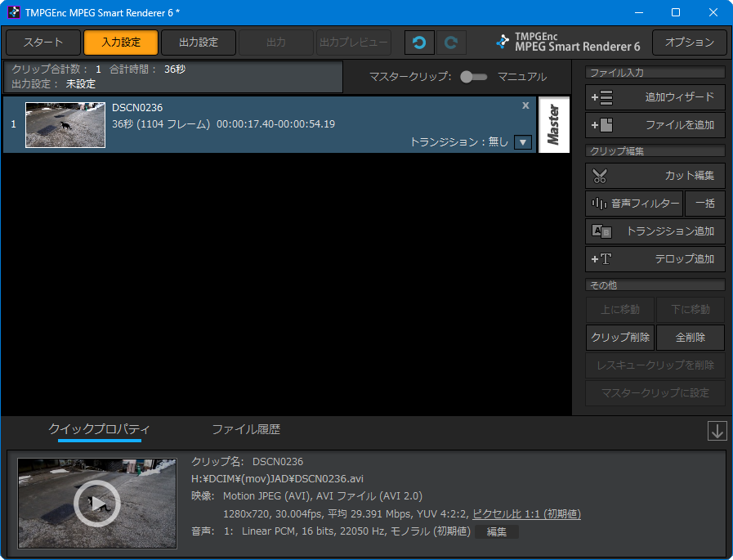Click the clip time range 00:00:17.40-00:00:54.19

(x=276, y=124)
